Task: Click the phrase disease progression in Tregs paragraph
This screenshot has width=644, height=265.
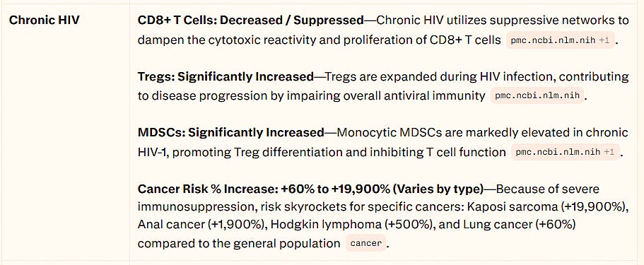Action: point(204,95)
